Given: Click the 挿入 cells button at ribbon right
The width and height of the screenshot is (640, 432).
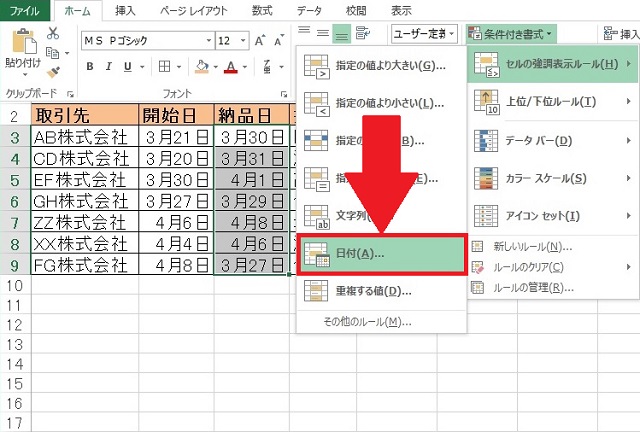Looking at the screenshot, I should click(621, 33).
